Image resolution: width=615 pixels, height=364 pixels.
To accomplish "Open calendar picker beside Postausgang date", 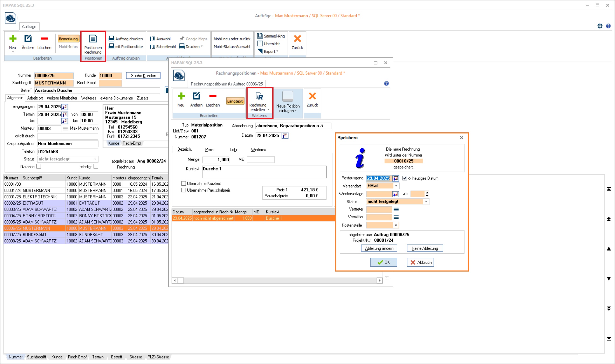I will (395, 178).
